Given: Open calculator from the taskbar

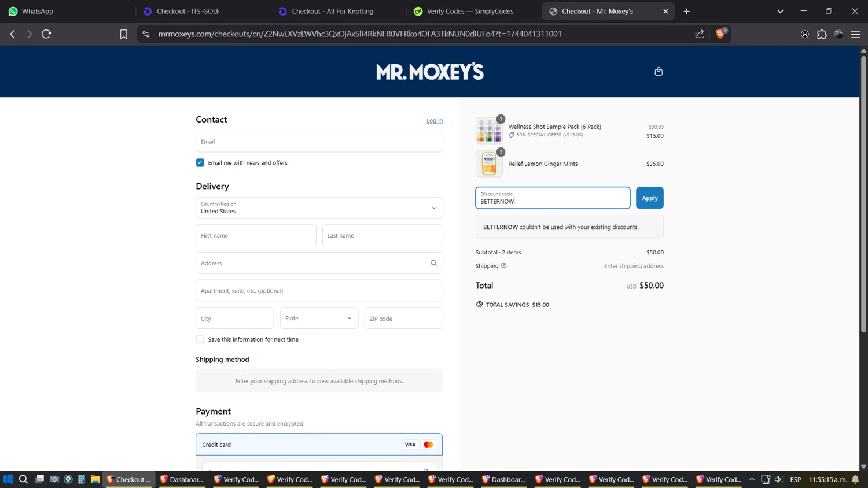Looking at the screenshot, I should click(82, 479).
